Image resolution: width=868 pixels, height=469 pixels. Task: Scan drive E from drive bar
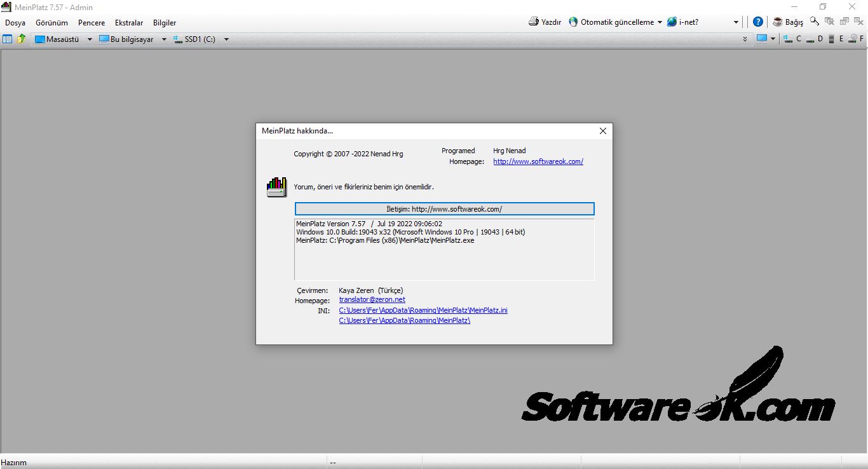[x=835, y=39]
